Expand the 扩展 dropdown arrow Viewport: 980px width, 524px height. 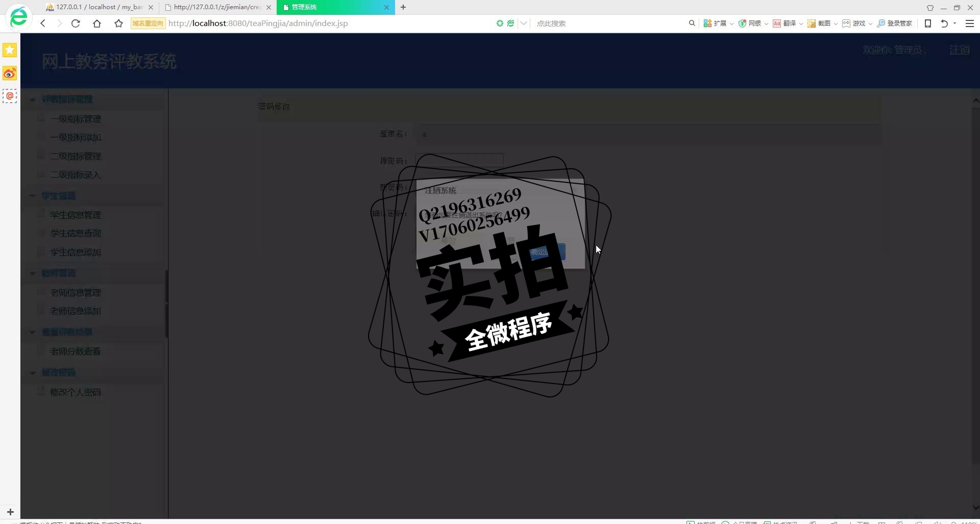point(731,24)
